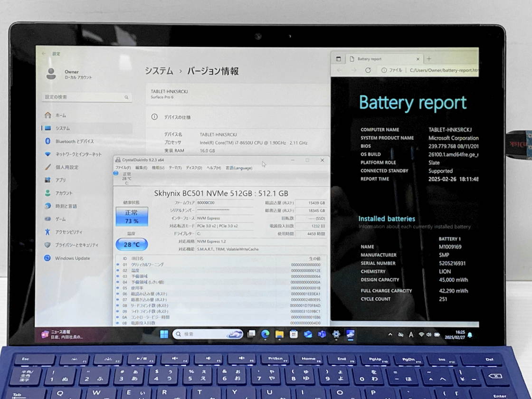Click the battery icon in the tray

[x=437, y=334]
